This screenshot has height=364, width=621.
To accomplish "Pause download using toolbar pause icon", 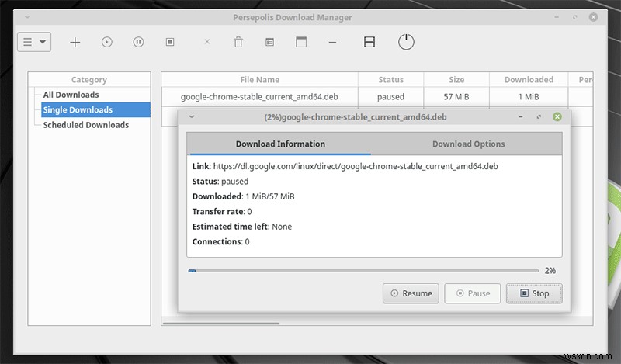I will 138,42.
